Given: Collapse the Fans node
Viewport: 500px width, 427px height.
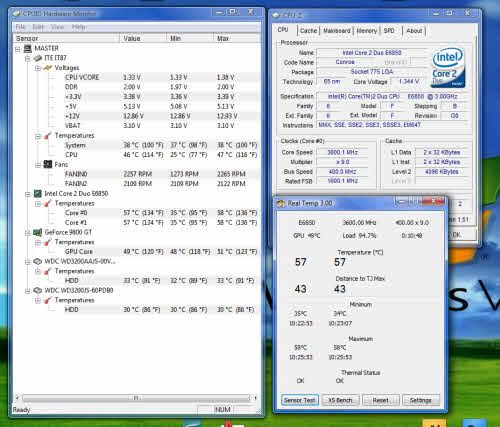Looking at the screenshot, I should (38, 165).
